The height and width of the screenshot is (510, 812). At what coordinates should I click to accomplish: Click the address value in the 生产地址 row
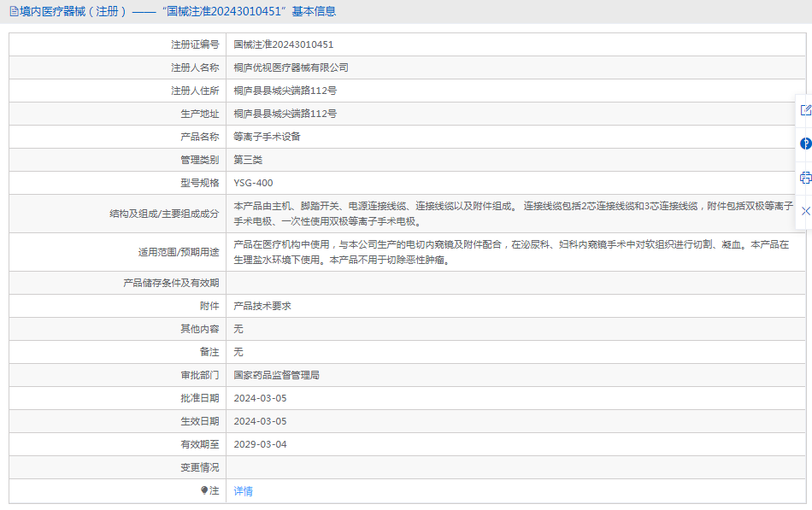pyautogui.click(x=285, y=114)
